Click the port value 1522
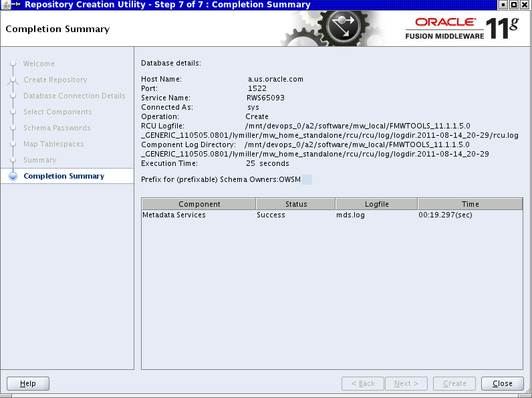Image resolution: width=532 pixels, height=398 pixels. pos(257,88)
